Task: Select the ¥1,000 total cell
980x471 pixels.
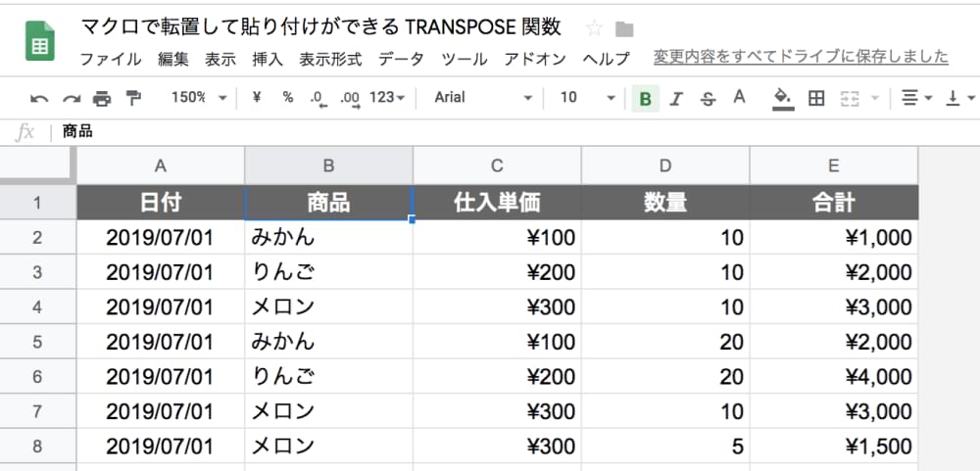Action: click(x=834, y=237)
